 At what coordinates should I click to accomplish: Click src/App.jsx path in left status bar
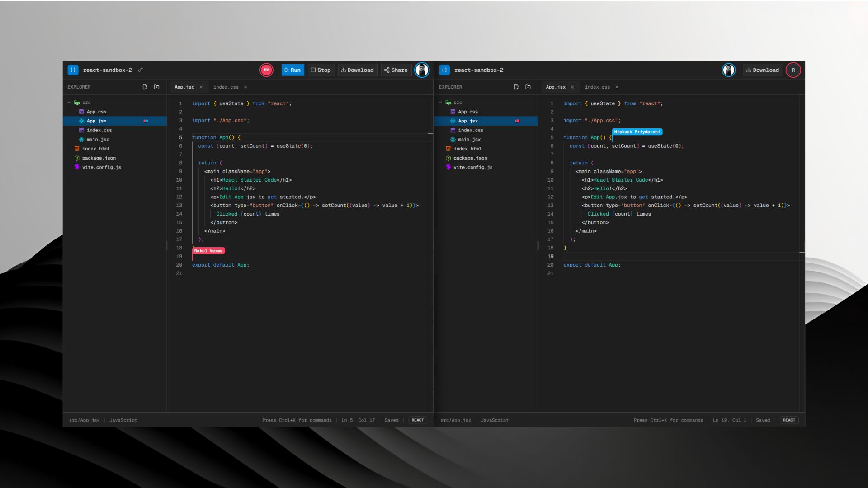click(x=84, y=420)
